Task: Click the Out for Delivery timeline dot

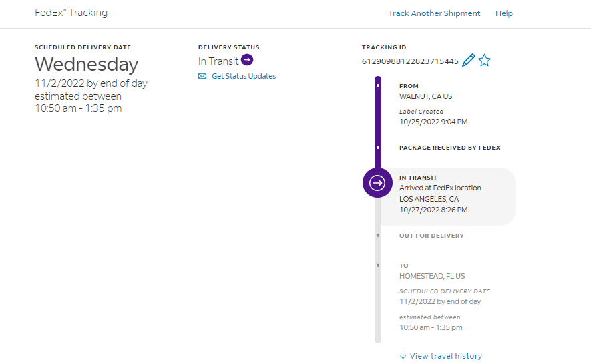Action: (378, 236)
